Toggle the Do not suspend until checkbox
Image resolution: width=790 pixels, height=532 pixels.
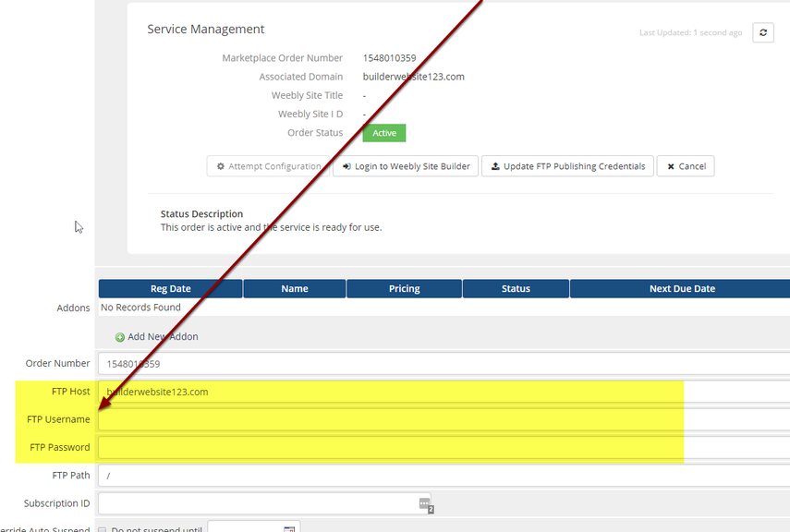pos(103,530)
